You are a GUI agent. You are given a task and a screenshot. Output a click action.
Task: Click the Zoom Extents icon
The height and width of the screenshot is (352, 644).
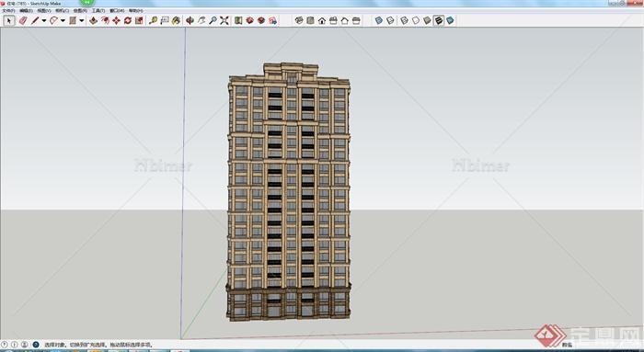tap(224, 20)
